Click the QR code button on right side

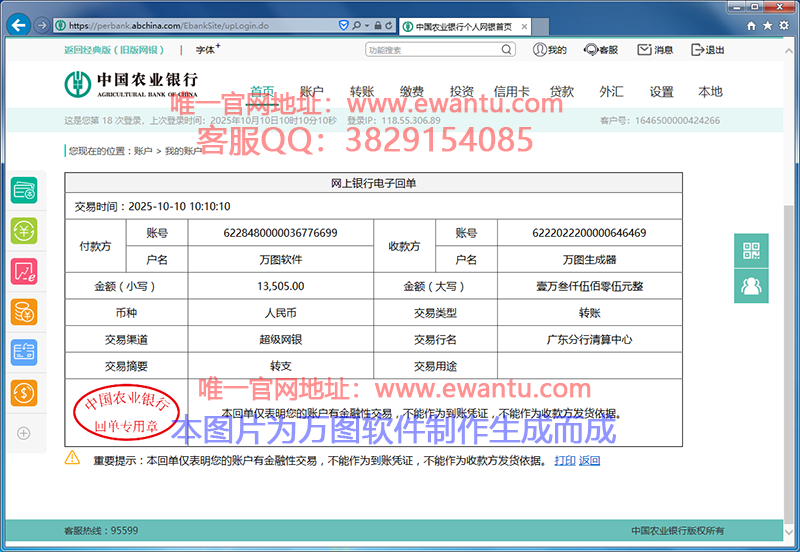(751, 250)
